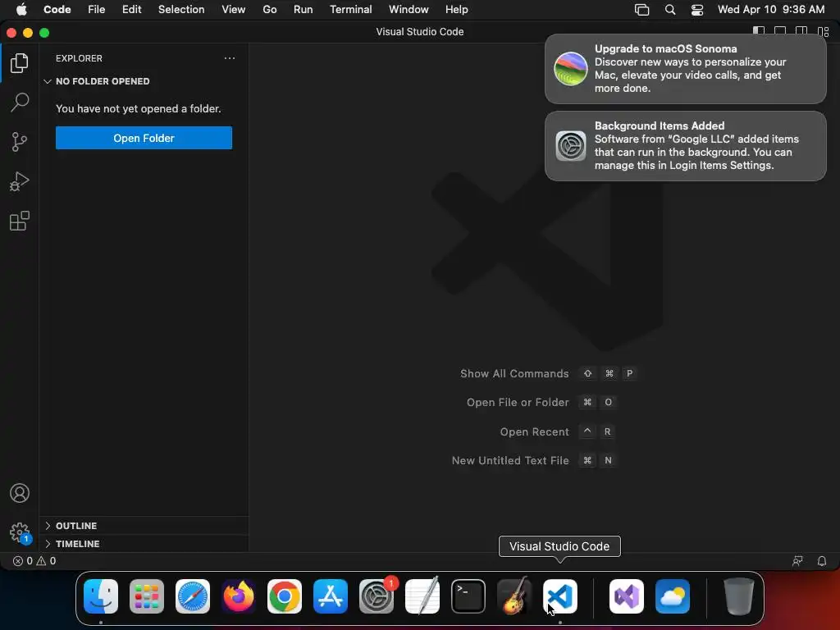Open the Apple menu

click(x=21, y=10)
